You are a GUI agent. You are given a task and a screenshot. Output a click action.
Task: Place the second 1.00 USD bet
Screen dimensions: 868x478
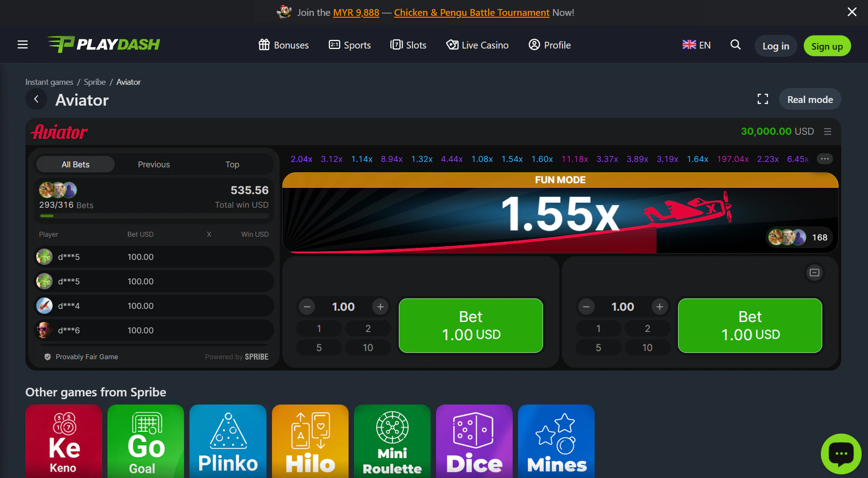point(750,326)
